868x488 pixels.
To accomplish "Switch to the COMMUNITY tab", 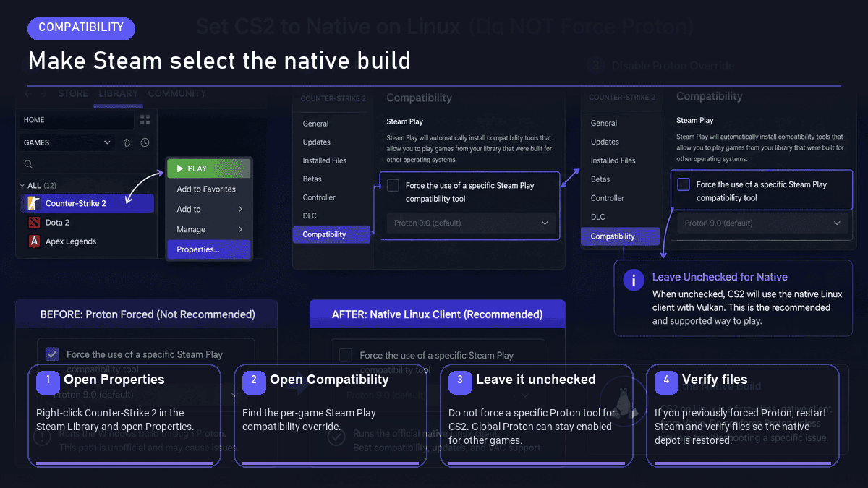I will coord(176,94).
